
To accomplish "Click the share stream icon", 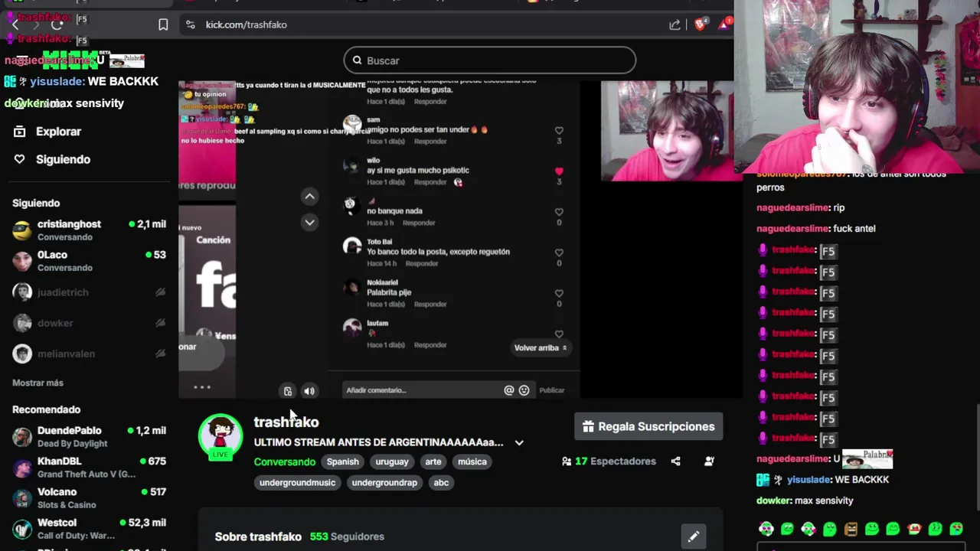I will pos(675,461).
